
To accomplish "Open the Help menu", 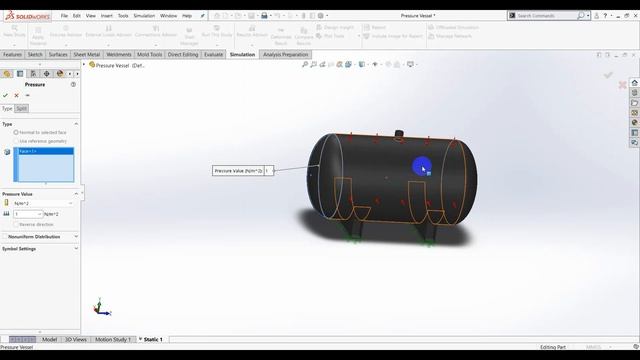I will coord(187,16).
